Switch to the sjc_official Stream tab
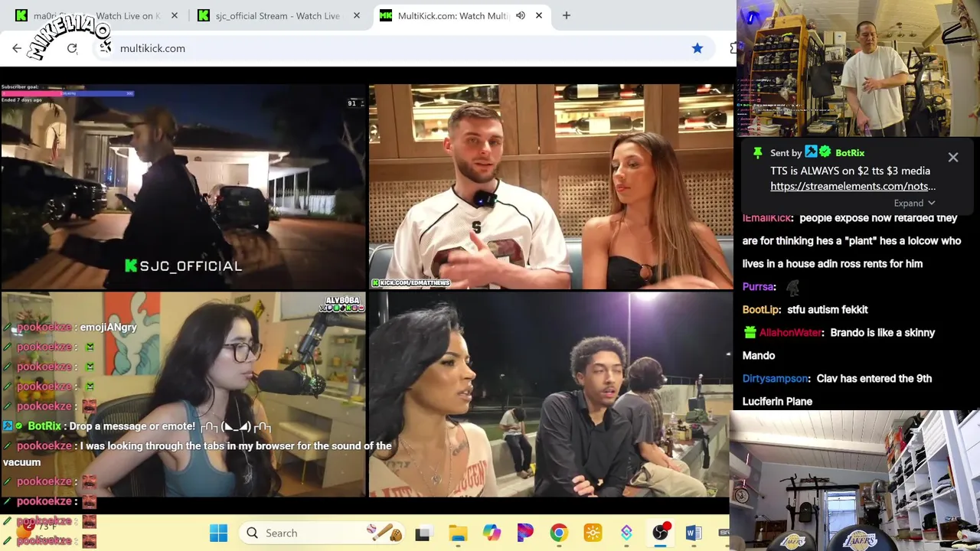Viewport: 980px width, 551px height. pyautogui.click(x=277, y=15)
